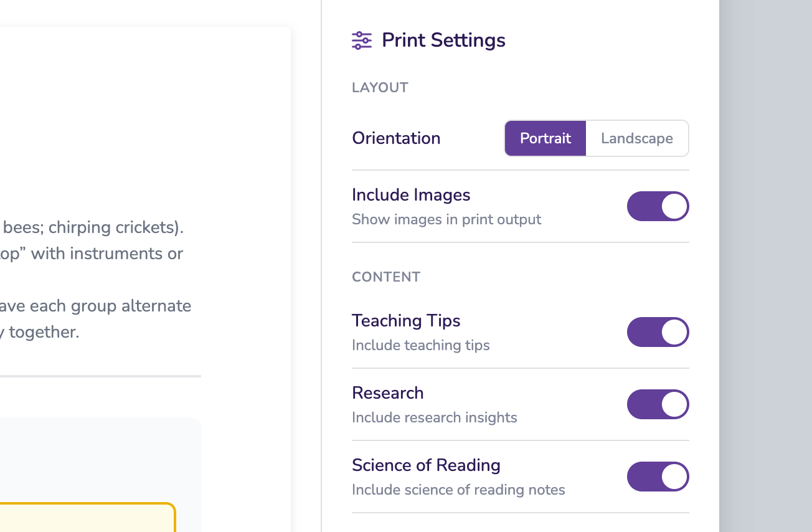812x532 pixels.
Task: Click the Teaching Tips label text
Action: pyautogui.click(x=406, y=321)
